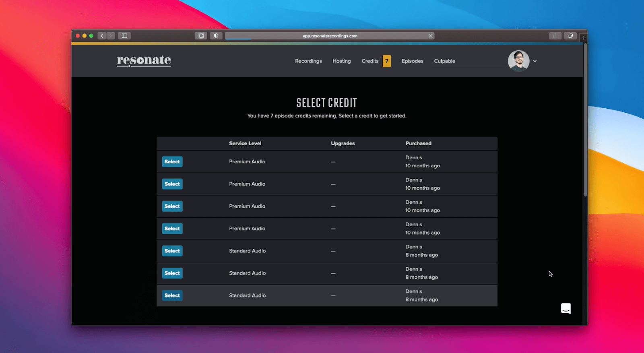Click the square extension icon in toolbar
Screen dimensions: 644x353
click(x=201, y=36)
